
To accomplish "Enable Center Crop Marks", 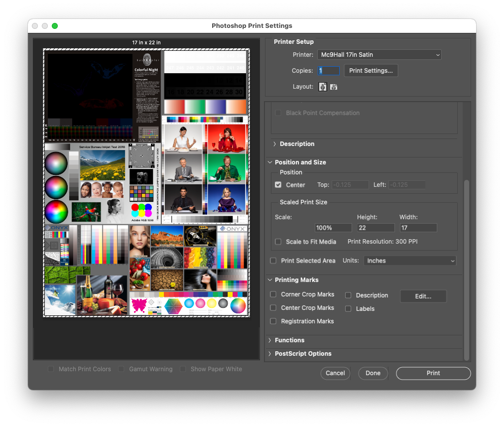I will coord(273,307).
